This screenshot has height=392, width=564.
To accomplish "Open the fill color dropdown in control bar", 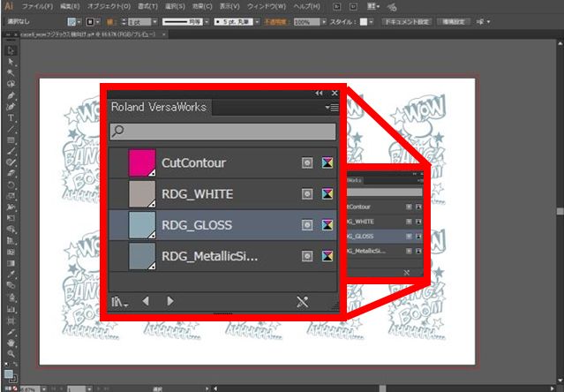I will click(79, 22).
